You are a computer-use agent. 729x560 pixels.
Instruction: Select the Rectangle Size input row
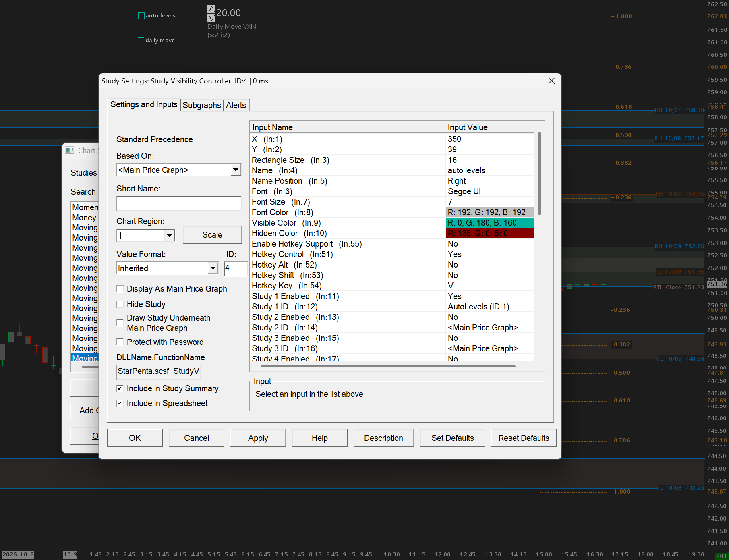[392, 160]
